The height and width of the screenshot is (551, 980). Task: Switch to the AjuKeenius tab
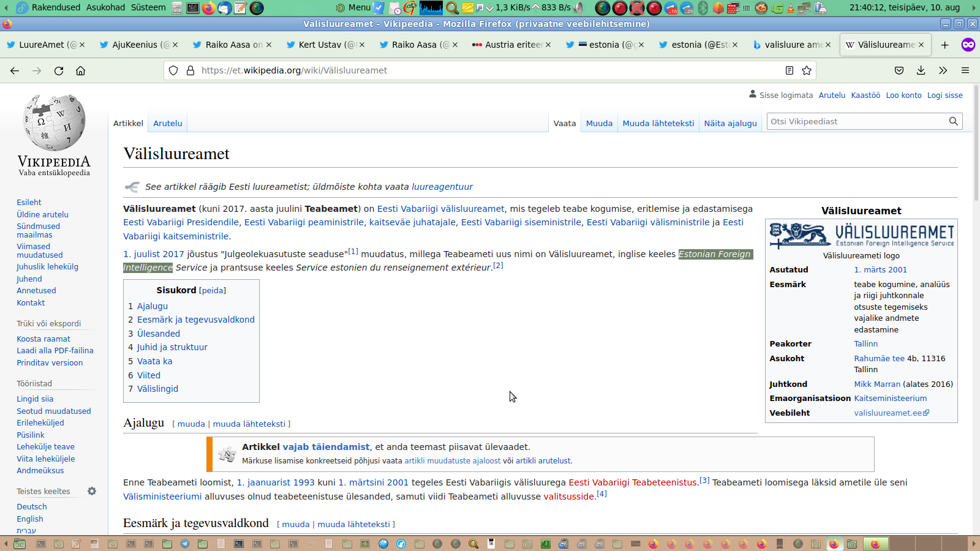tap(138, 45)
